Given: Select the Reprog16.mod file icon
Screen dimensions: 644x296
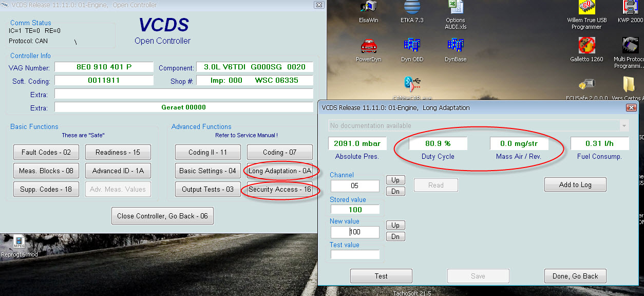Looking at the screenshot, I should click(x=19, y=243).
